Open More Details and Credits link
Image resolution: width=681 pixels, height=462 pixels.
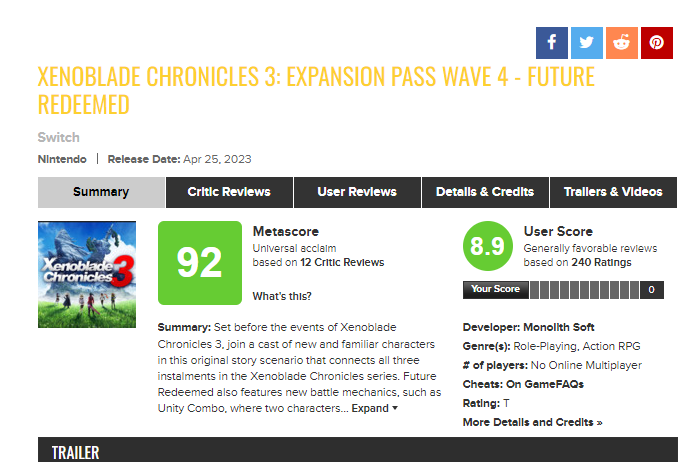[532, 422]
